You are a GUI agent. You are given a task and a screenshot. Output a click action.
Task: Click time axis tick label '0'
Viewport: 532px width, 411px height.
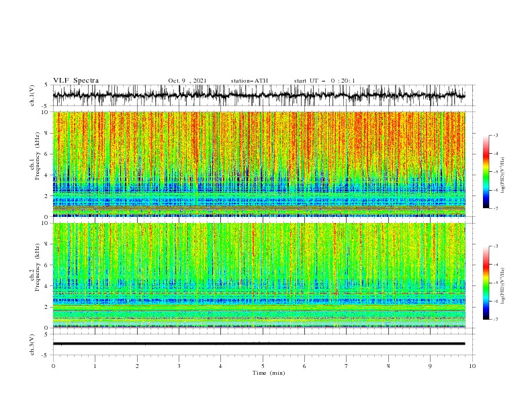click(x=53, y=366)
